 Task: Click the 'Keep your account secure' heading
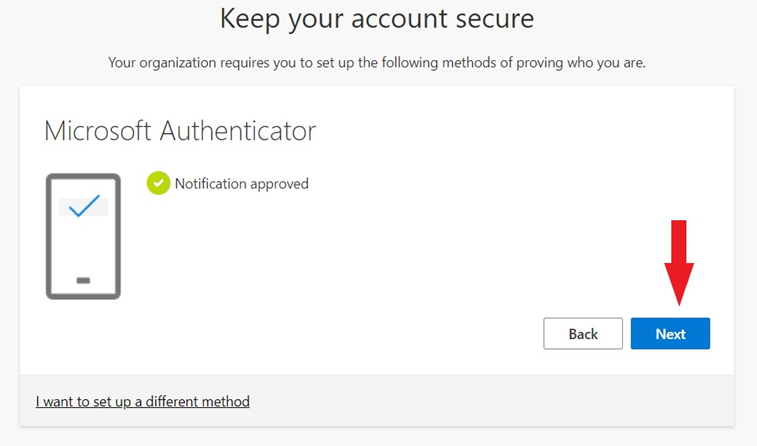click(x=377, y=19)
